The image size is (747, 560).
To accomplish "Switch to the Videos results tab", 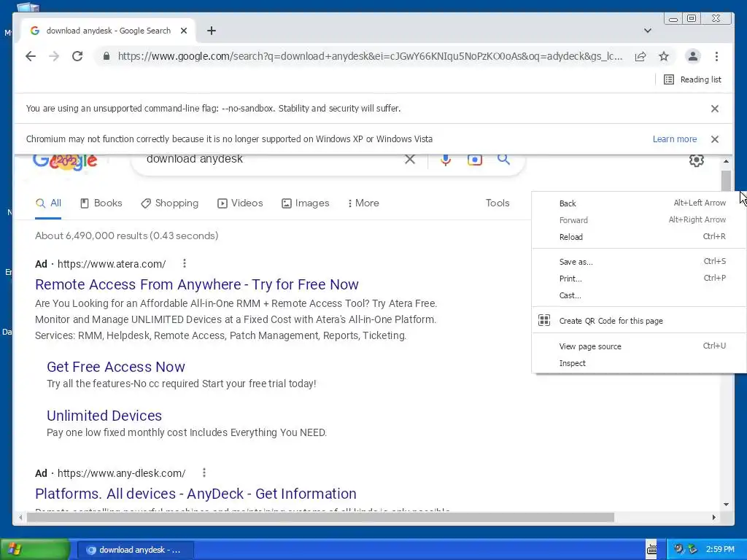I will 240,203.
